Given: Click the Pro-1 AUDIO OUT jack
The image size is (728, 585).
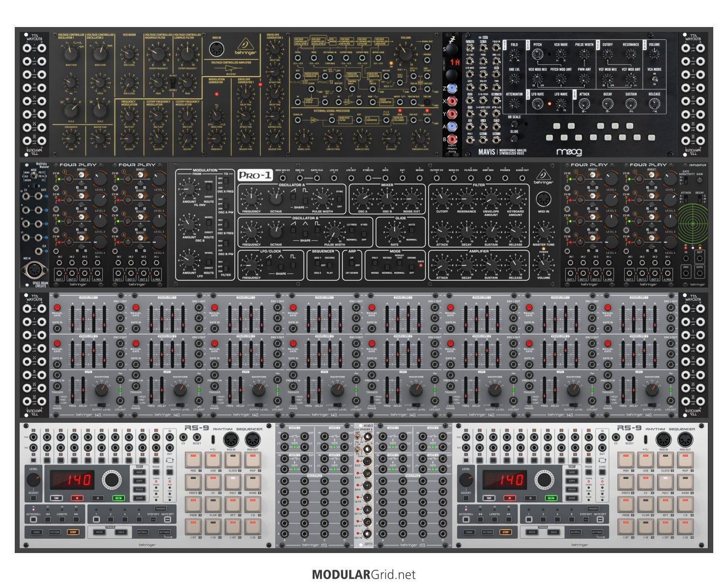Looking at the screenshot, I should click(522, 178).
